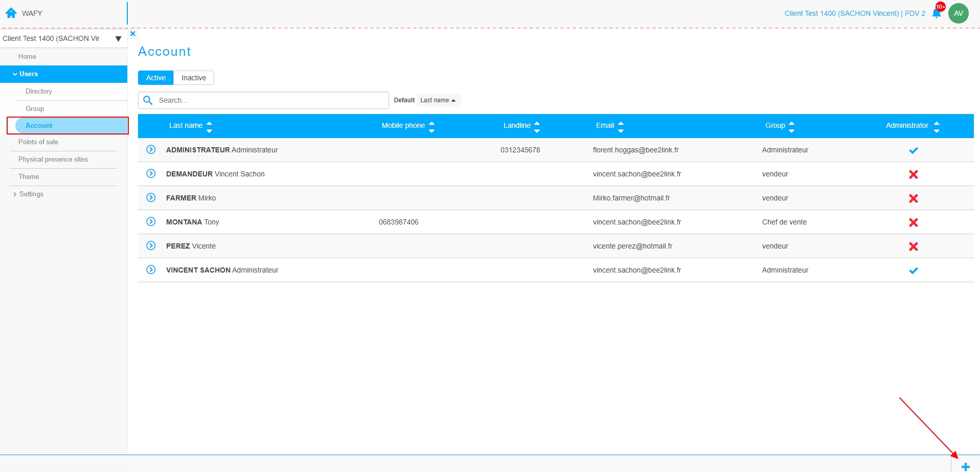Click email vicente.perez@hotmail.fr
The image size is (980, 472).
633,246
